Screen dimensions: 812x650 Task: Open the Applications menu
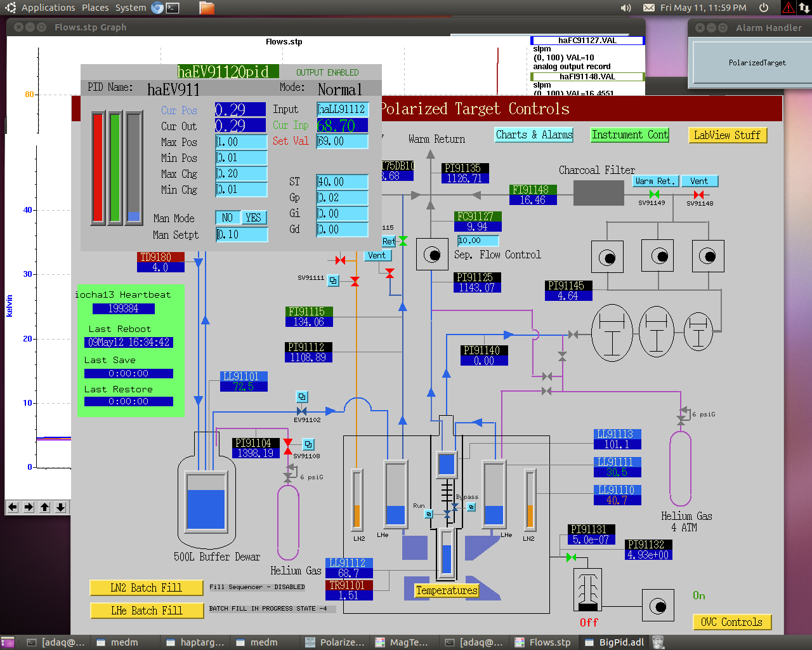click(48, 8)
